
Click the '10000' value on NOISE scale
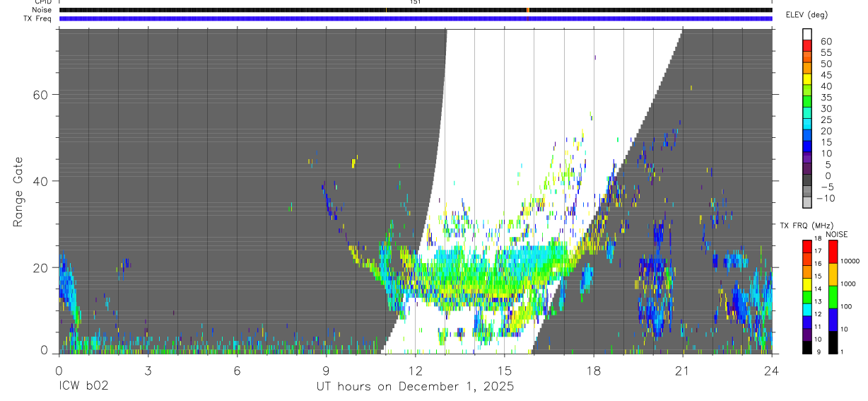(850, 261)
